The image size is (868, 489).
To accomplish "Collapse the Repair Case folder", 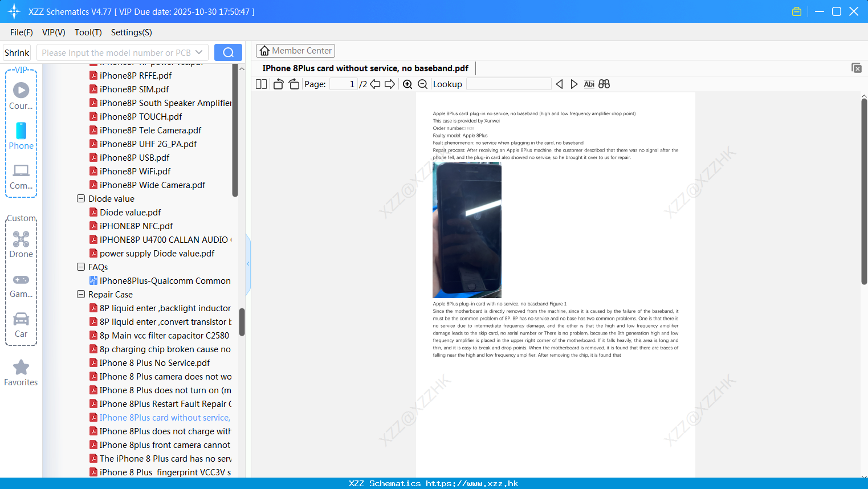I will pyautogui.click(x=81, y=294).
